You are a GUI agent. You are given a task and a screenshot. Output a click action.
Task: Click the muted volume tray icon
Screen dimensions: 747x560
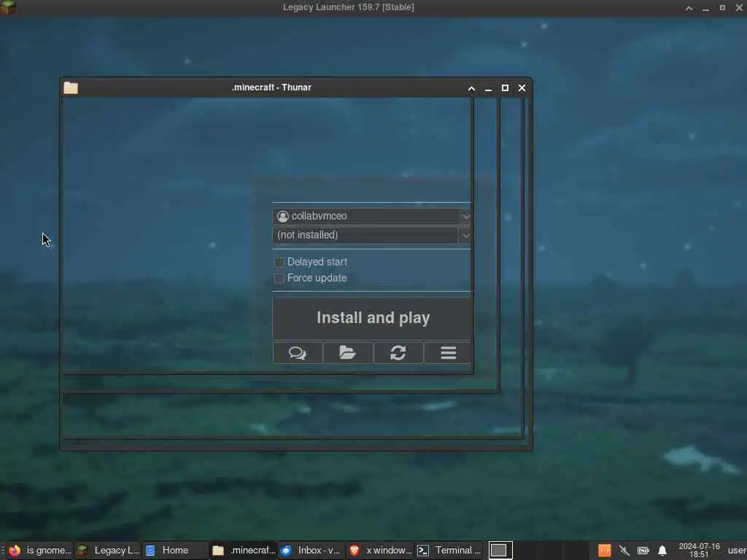624,551
